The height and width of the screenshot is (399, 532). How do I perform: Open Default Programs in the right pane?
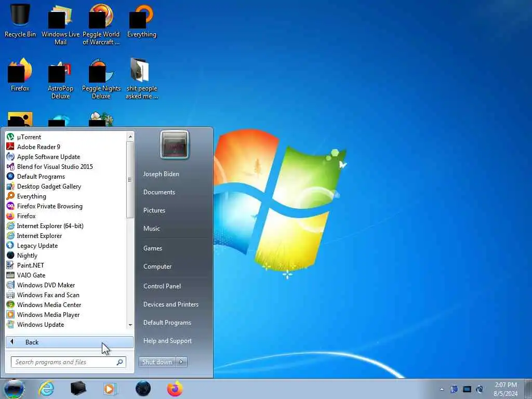tap(167, 323)
